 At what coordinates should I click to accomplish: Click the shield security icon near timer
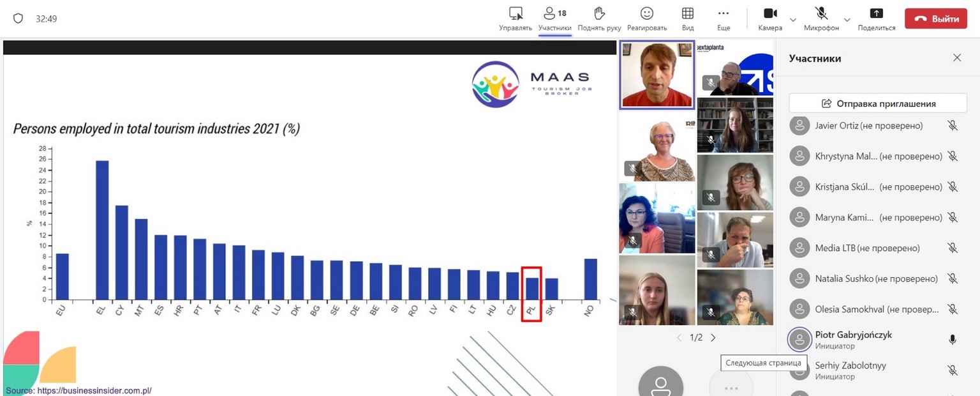coord(18,19)
